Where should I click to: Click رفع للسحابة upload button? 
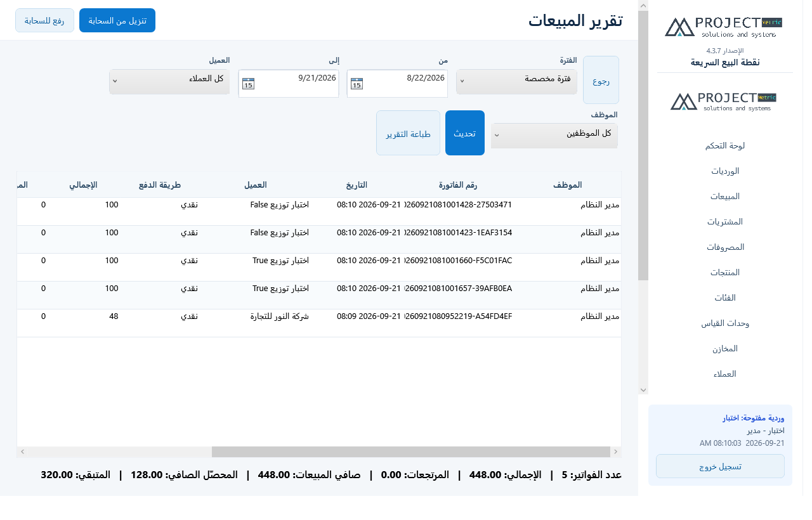(44, 20)
